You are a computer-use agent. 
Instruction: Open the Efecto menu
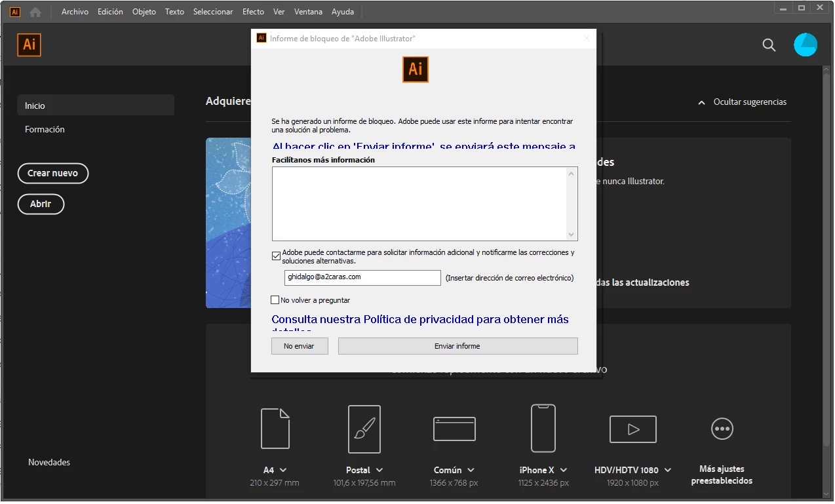coord(253,12)
